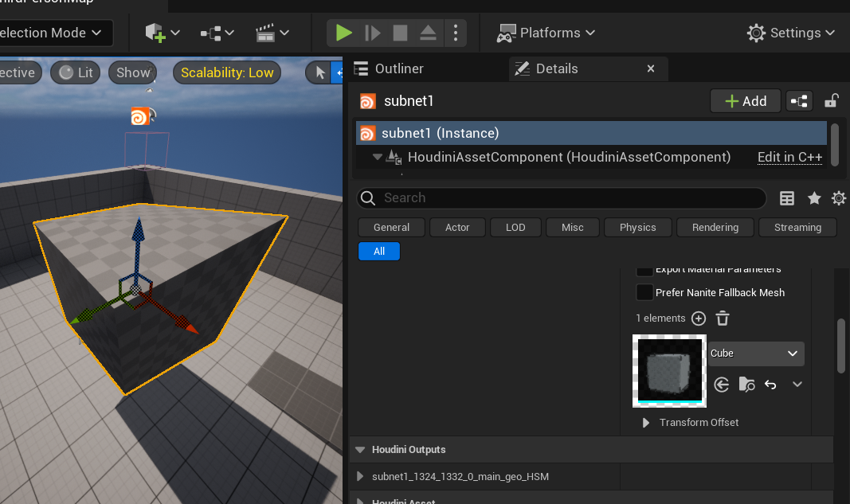The image size is (850, 504).
Task: Click the Blueprint/Add Script icon beside Add
Action: [799, 101]
